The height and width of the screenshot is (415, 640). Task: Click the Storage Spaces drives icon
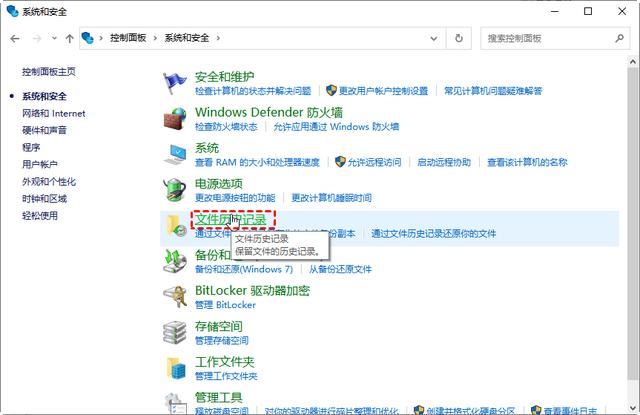point(175,333)
